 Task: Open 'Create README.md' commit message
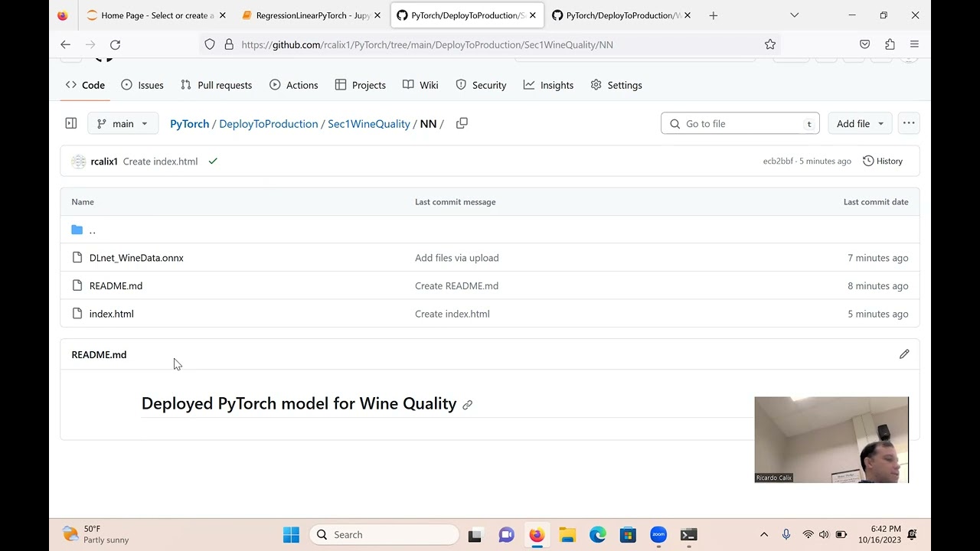[x=456, y=285]
